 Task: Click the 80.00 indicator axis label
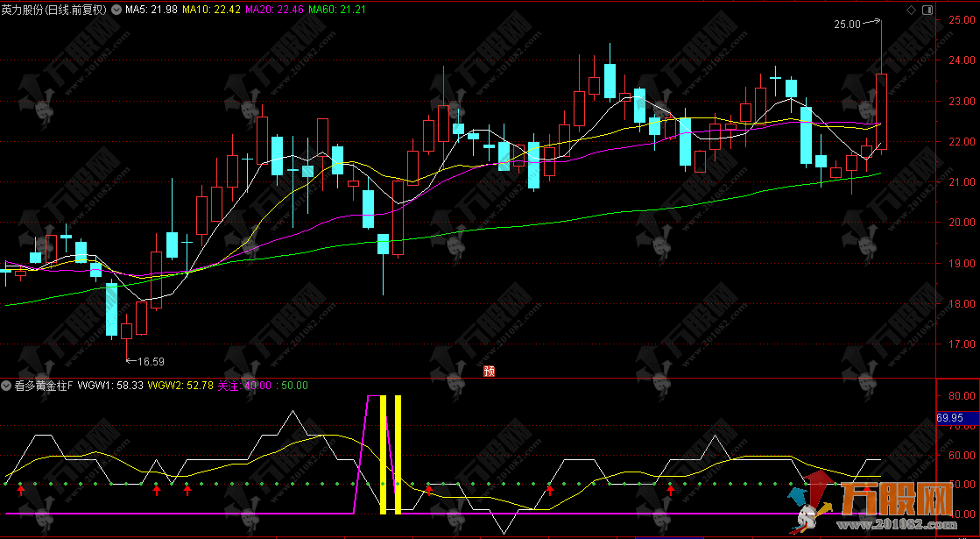(x=962, y=396)
